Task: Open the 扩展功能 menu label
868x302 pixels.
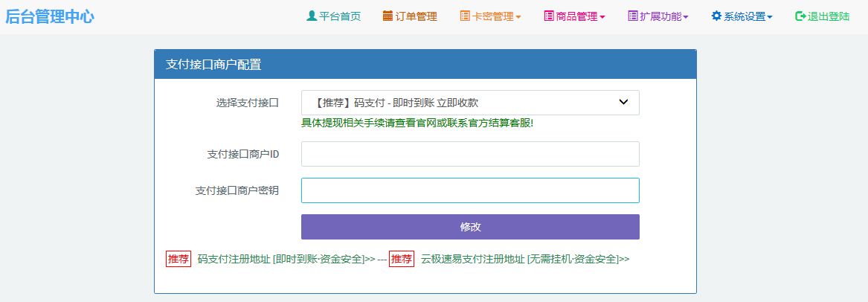Action: [661, 16]
